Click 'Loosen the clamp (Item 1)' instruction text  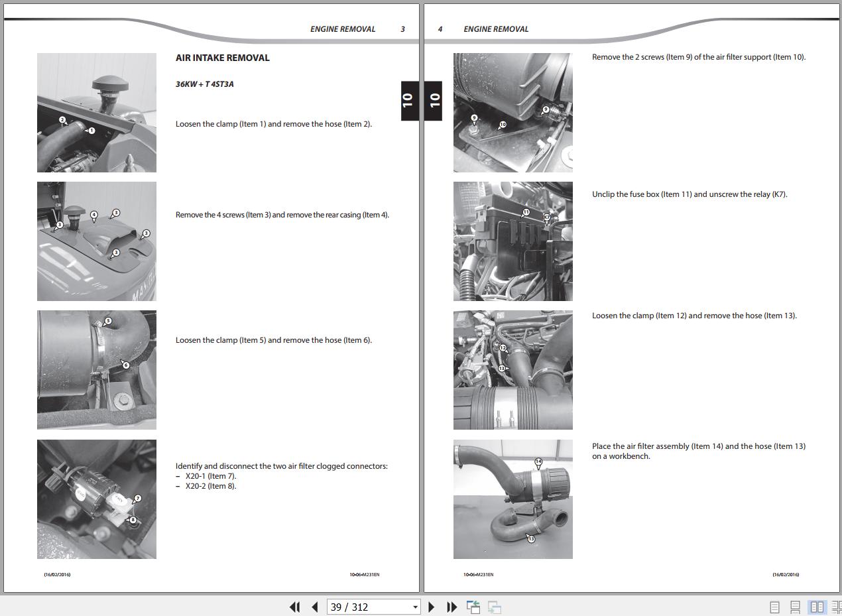274,124
